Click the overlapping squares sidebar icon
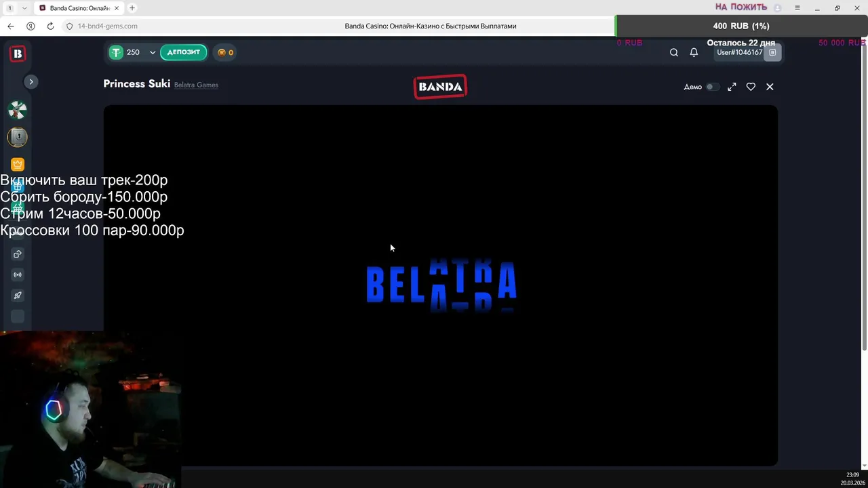This screenshot has height=488, width=868. tap(18, 254)
